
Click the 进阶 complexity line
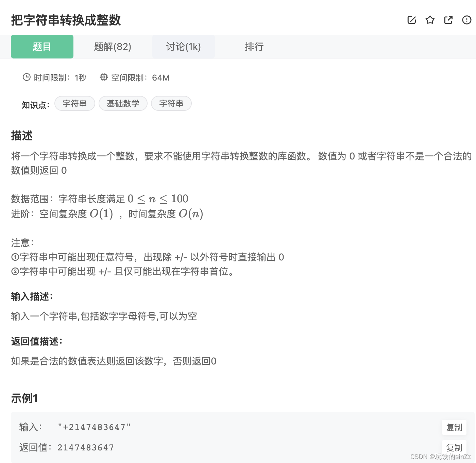[107, 214]
